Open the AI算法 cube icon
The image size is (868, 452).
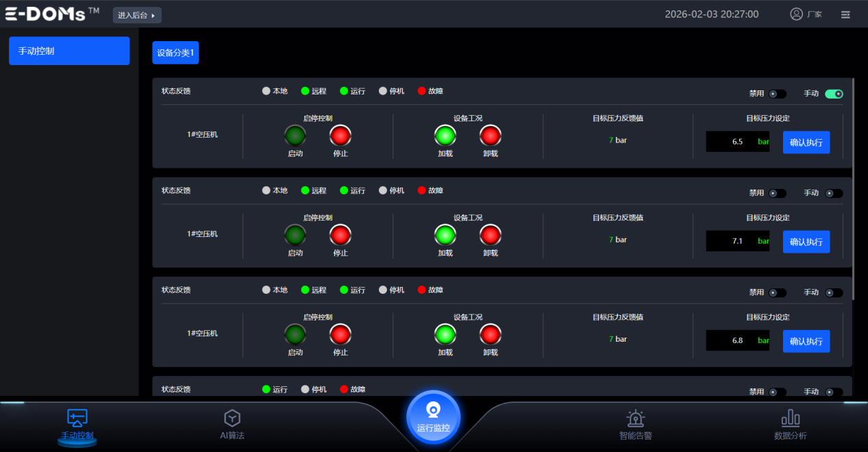tap(232, 418)
